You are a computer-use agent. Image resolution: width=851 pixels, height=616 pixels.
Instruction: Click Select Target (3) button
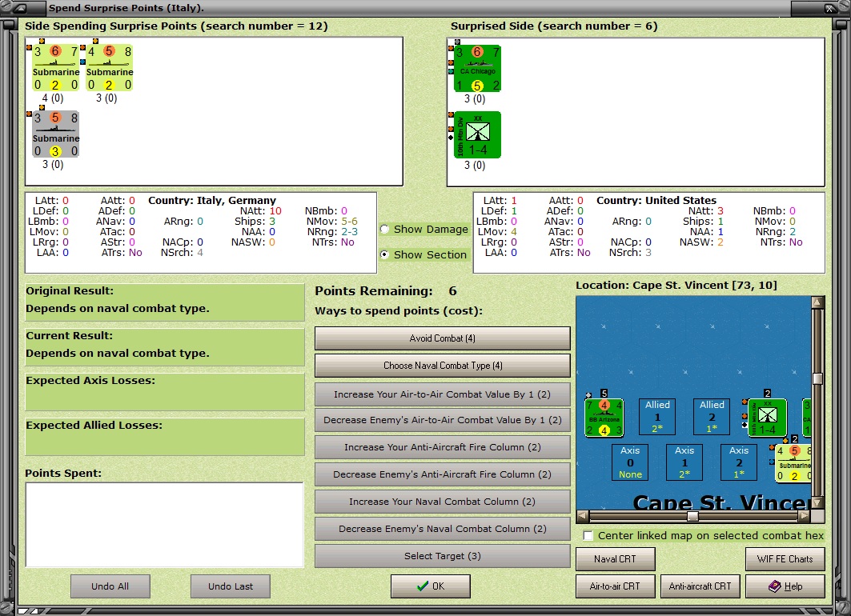click(x=443, y=556)
